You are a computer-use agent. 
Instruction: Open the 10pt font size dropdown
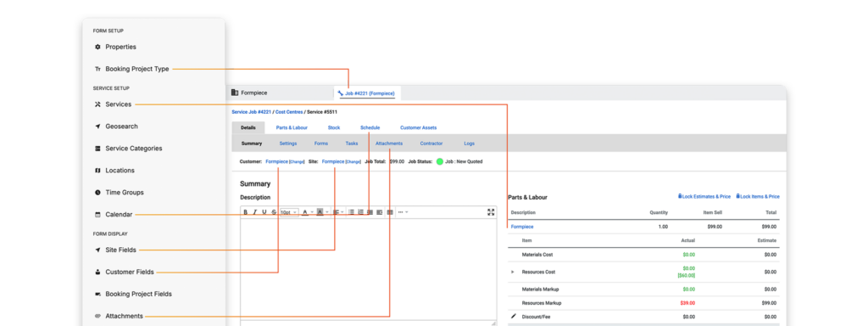pyautogui.click(x=289, y=211)
